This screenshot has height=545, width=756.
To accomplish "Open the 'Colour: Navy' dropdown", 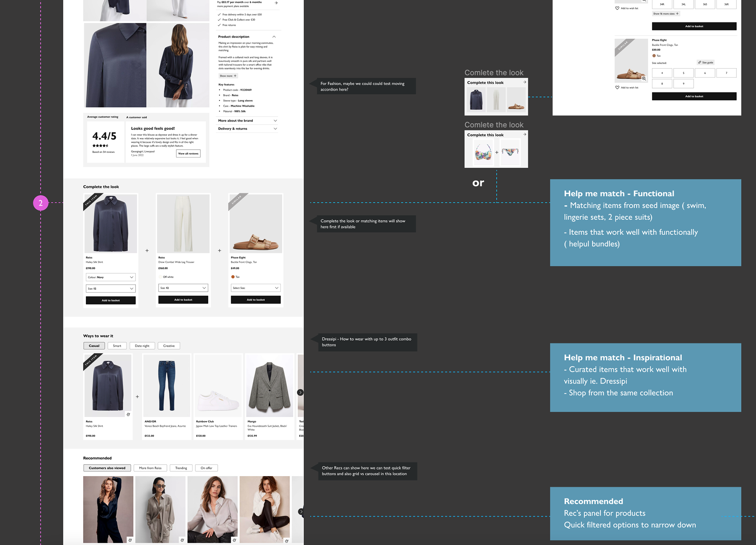I will click(111, 277).
